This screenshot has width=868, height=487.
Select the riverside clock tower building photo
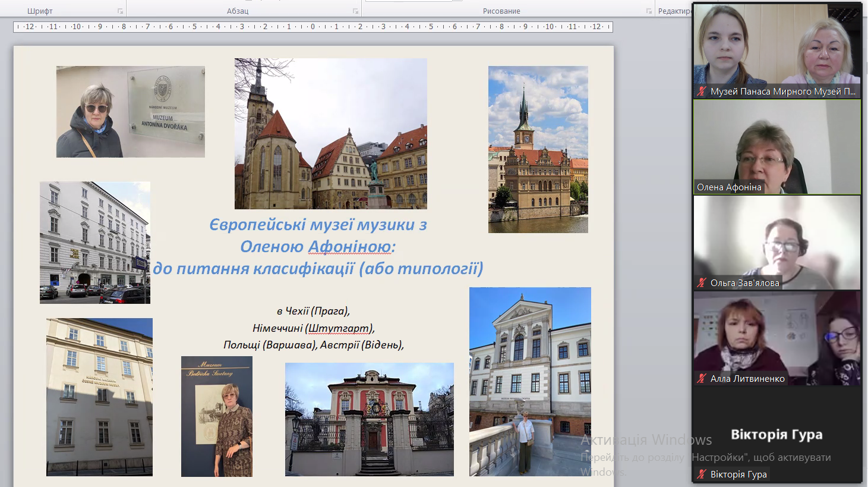(x=538, y=149)
